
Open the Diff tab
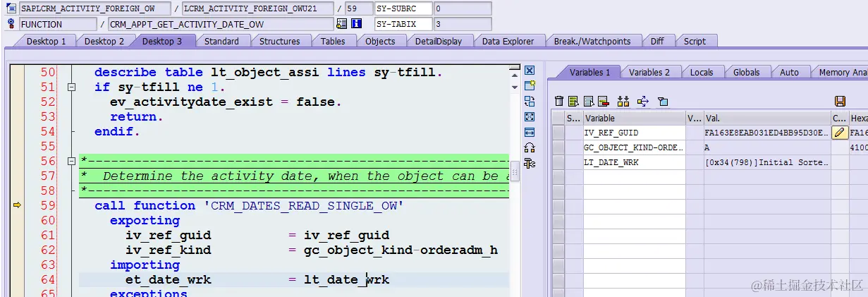coord(657,41)
